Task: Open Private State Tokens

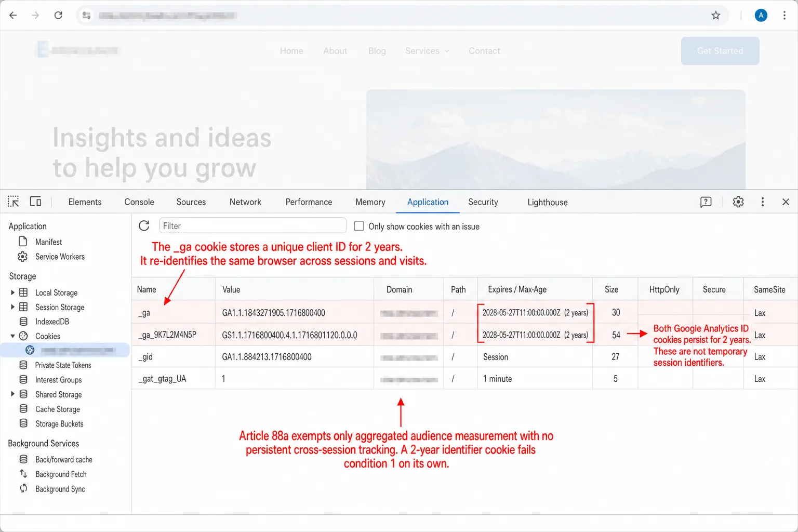Action: pyautogui.click(x=63, y=365)
